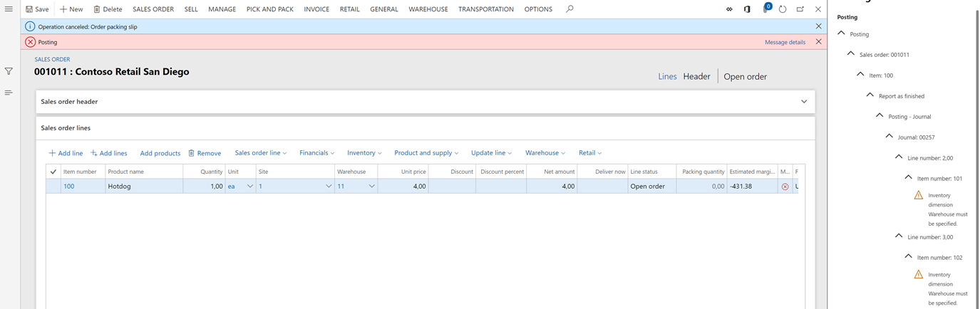980x309 pixels.
Task: Open in Office icon
Action: coord(747,9)
